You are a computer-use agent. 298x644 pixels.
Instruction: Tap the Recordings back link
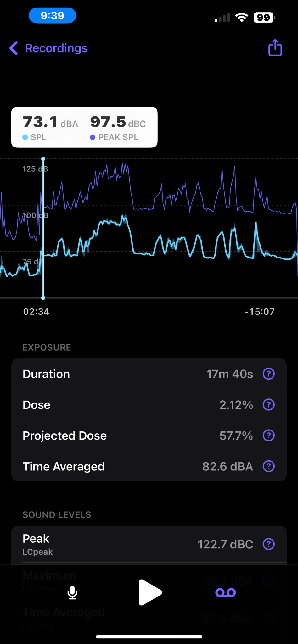pyautogui.click(x=56, y=48)
